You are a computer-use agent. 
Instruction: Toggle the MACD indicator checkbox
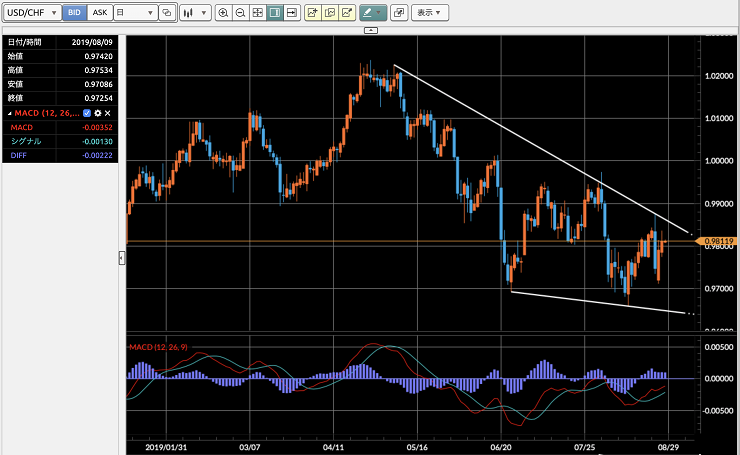(87, 113)
